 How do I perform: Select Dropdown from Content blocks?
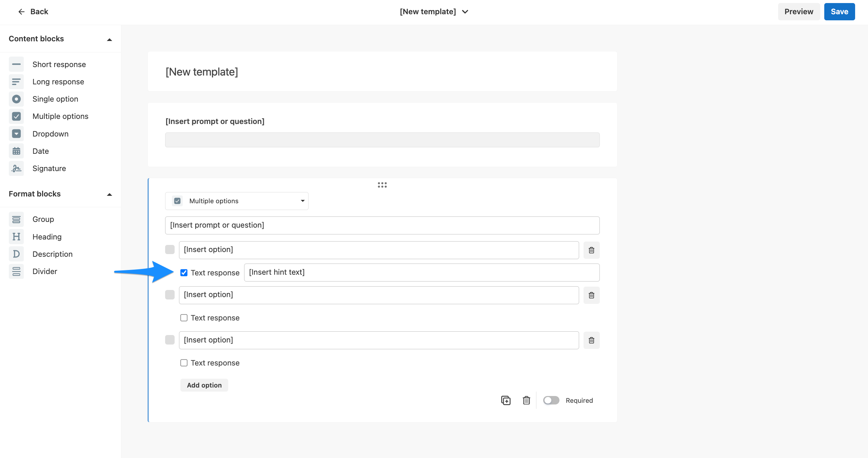51,134
